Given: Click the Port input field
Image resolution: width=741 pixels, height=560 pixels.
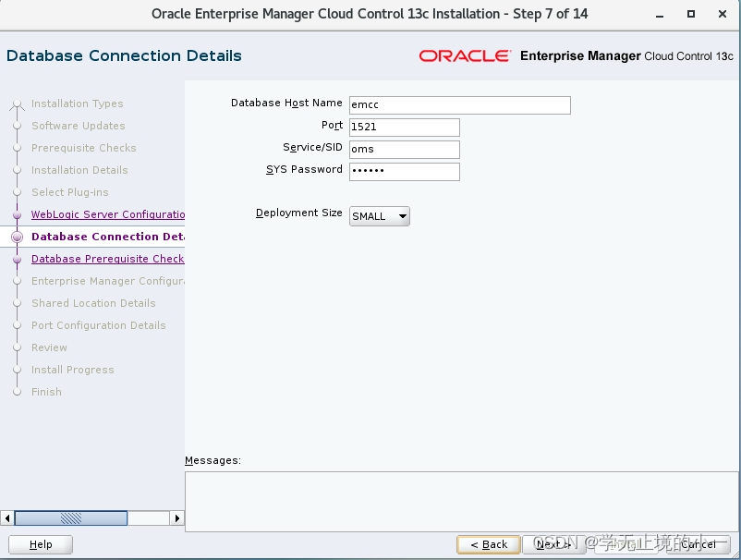Looking at the screenshot, I should [x=404, y=127].
